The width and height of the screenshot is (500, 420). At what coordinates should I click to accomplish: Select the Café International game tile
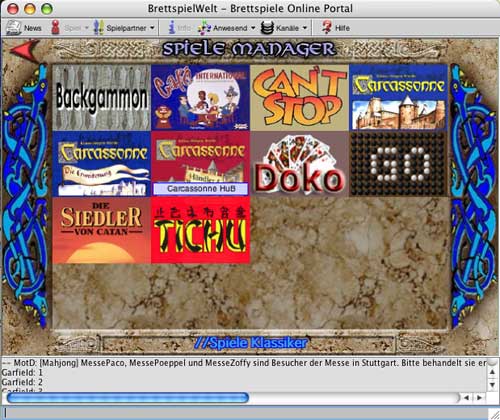200,97
